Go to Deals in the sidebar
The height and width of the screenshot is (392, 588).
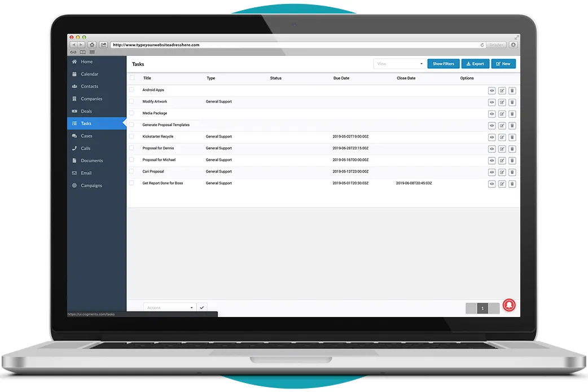pyautogui.click(x=86, y=111)
